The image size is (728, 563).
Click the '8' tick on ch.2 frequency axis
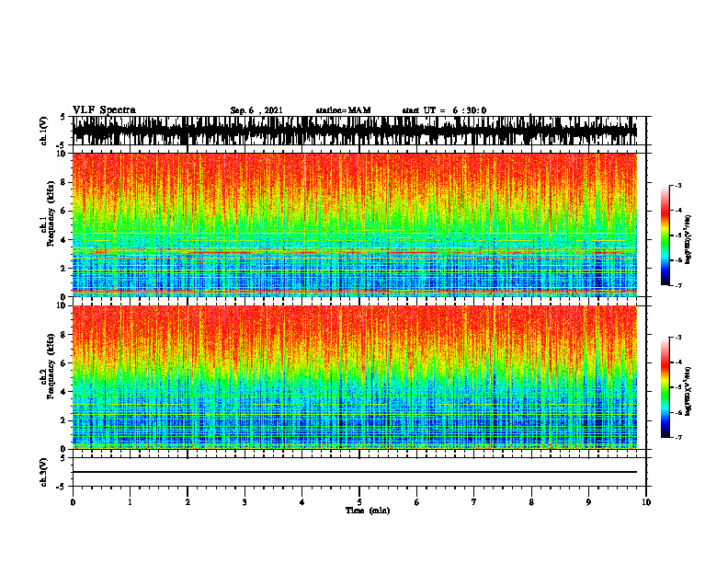pos(64,335)
